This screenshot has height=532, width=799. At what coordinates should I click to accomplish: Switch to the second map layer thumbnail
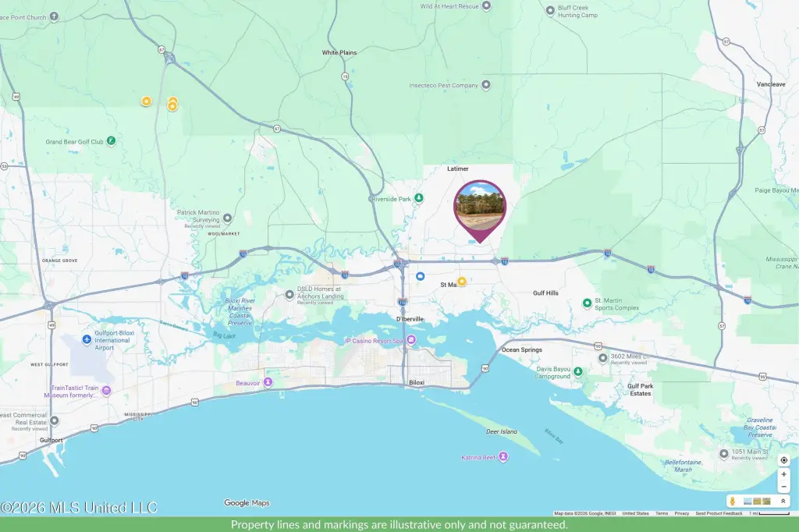pos(757,501)
